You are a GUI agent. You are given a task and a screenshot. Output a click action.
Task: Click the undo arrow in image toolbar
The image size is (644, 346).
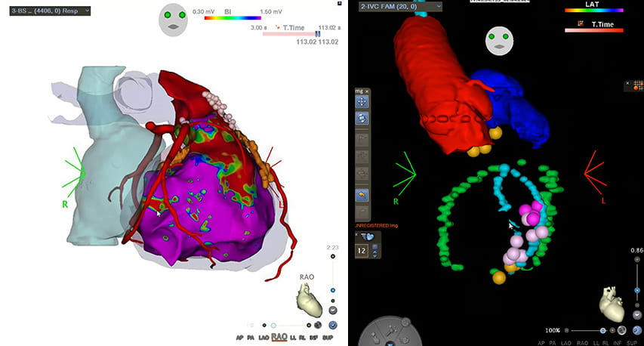(362, 195)
